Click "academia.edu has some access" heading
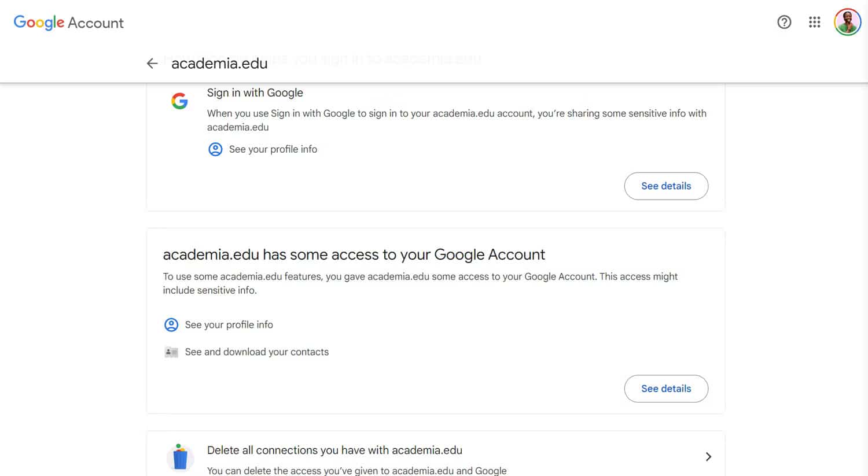868x476 pixels. pyautogui.click(x=354, y=255)
